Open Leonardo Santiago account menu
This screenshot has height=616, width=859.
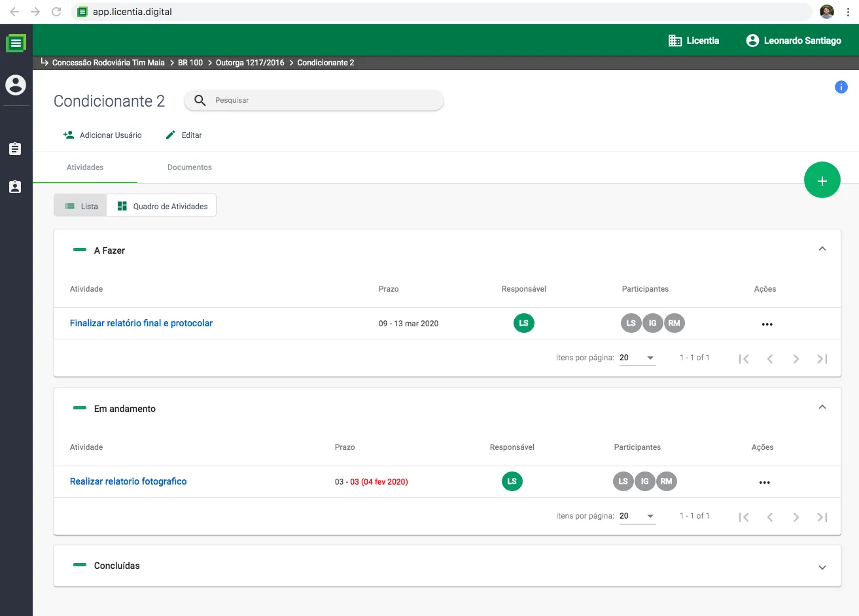[794, 41]
